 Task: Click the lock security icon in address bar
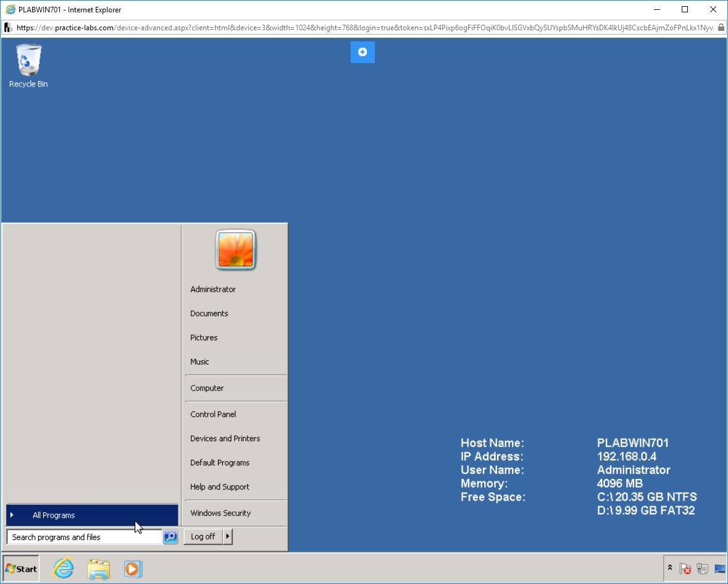[x=721, y=28]
